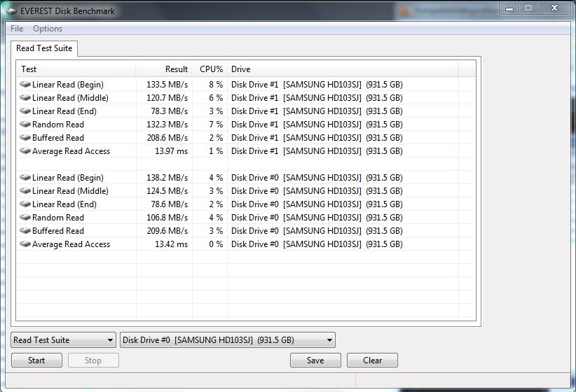Sort by the Drive column header

coord(343,69)
